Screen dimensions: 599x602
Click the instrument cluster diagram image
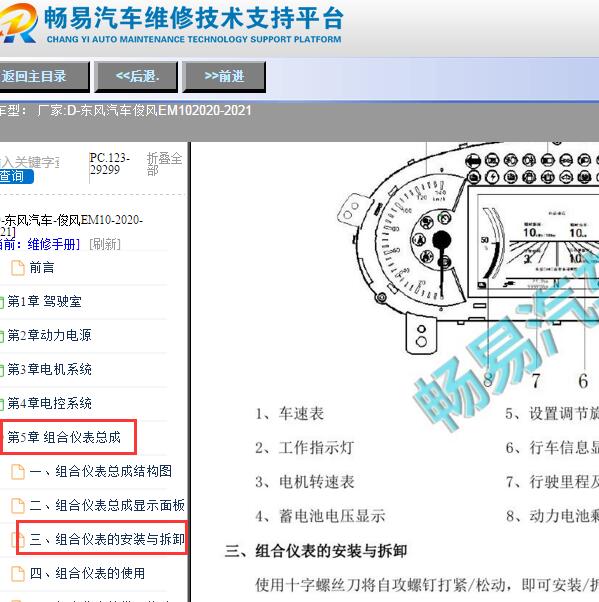(468, 250)
